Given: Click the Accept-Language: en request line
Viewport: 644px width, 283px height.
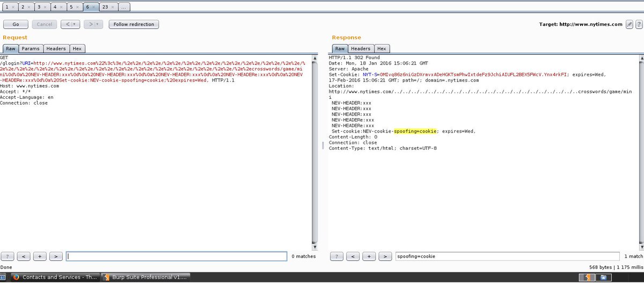Looking at the screenshot, I should [27, 97].
